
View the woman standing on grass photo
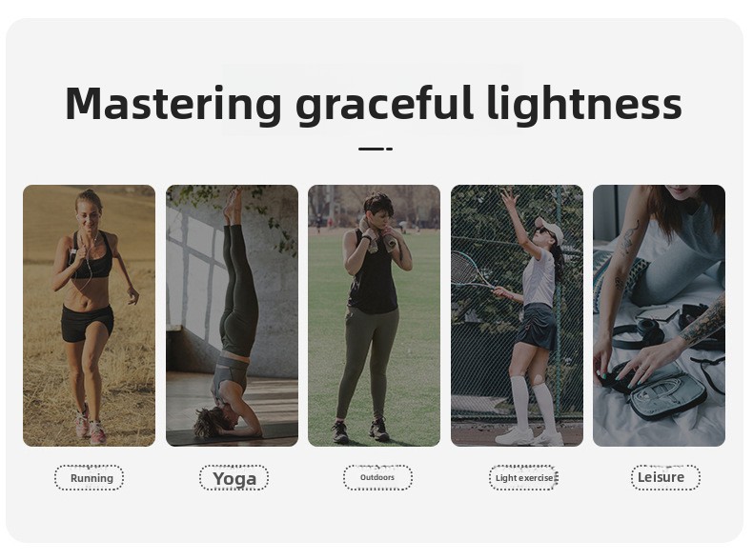pyautogui.click(x=374, y=316)
